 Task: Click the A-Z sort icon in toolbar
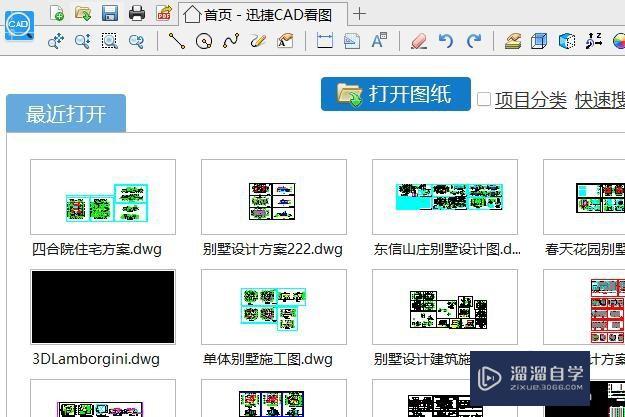coord(594,41)
